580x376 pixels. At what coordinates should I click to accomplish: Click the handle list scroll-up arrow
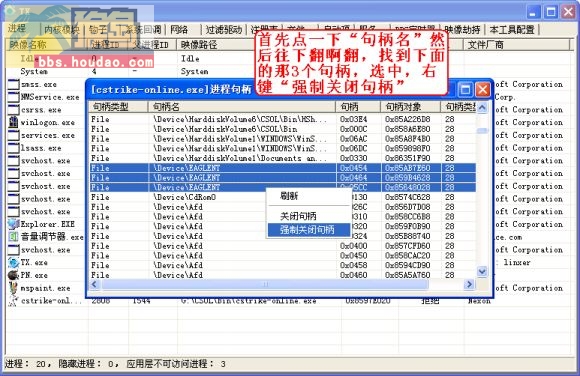click(x=482, y=108)
